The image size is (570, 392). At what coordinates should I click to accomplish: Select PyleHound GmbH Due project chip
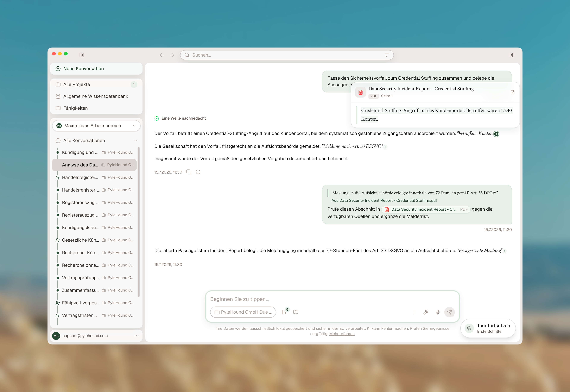[x=243, y=312]
